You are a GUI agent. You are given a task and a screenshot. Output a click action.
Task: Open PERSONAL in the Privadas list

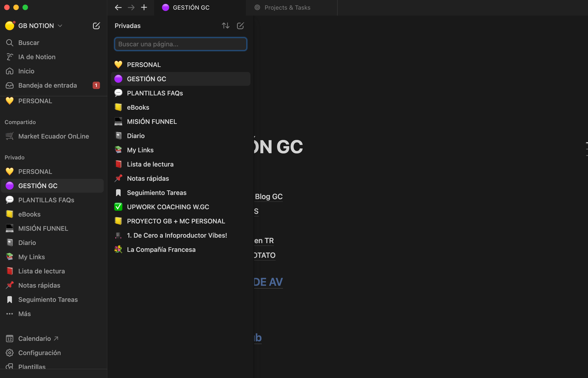[x=181, y=65]
